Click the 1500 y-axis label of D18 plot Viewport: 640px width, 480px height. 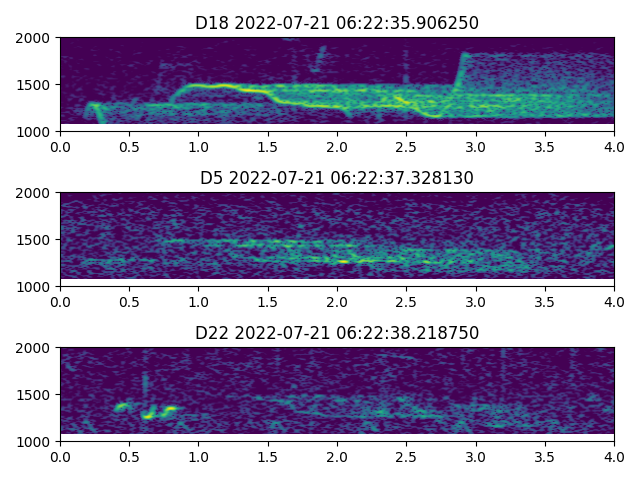pyautogui.click(x=38, y=85)
